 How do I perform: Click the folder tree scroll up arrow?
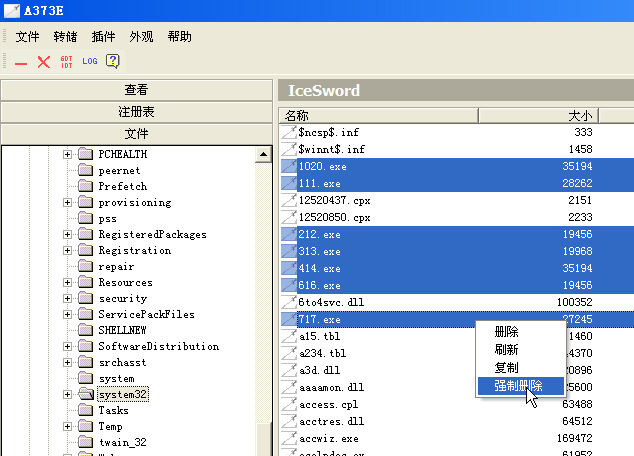[263, 154]
